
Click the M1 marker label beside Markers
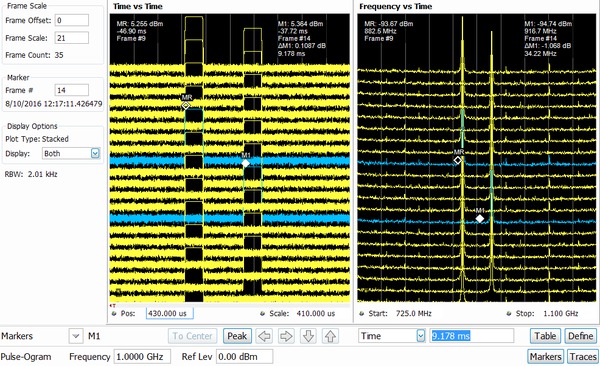pos(94,336)
